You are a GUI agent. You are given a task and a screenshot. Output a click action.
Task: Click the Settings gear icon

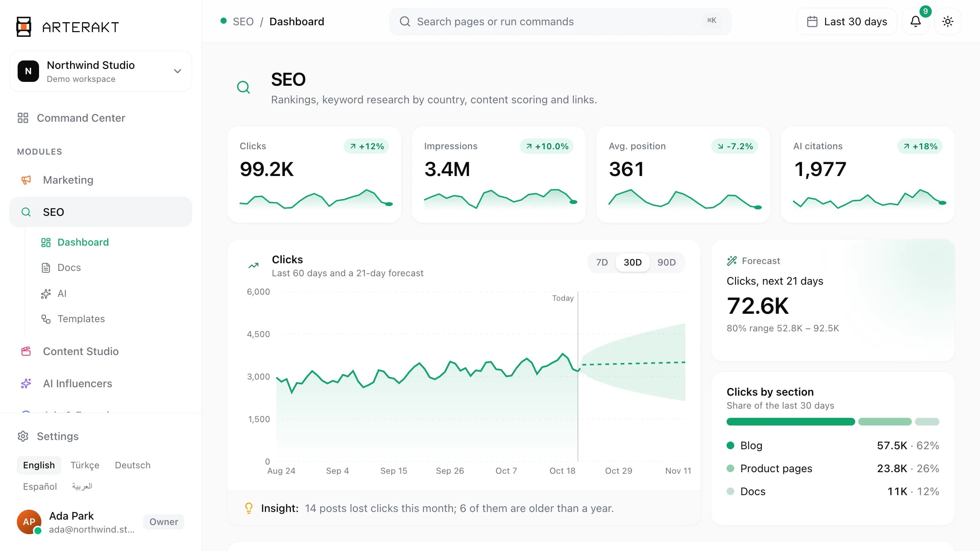coord(23,436)
